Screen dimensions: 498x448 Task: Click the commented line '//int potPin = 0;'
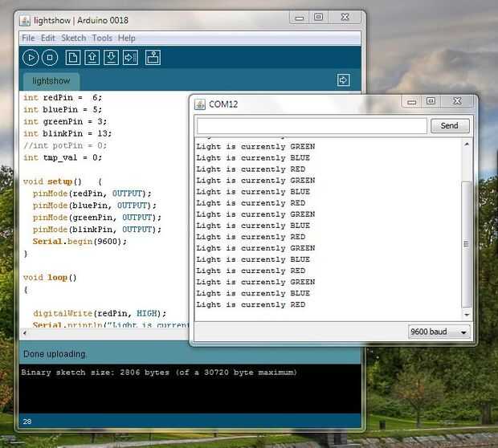coord(65,146)
